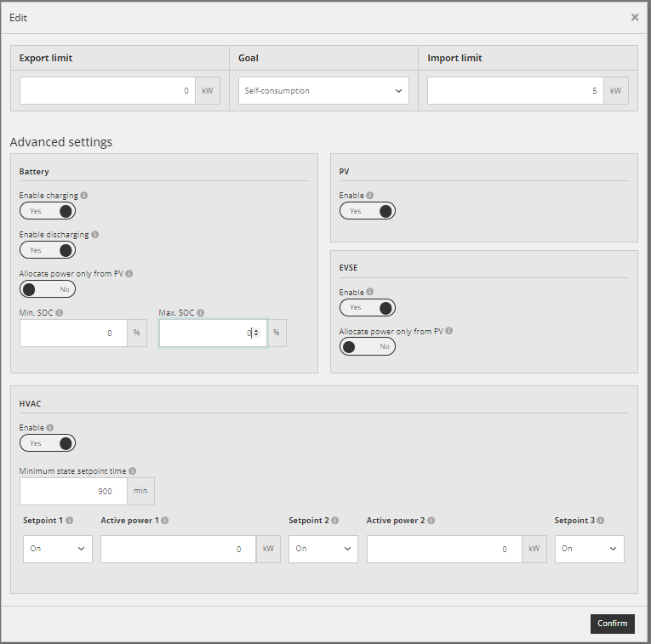Toggle Battery Allocate power only from PV
The width and height of the screenshot is (651, 644).
(48, 289)
